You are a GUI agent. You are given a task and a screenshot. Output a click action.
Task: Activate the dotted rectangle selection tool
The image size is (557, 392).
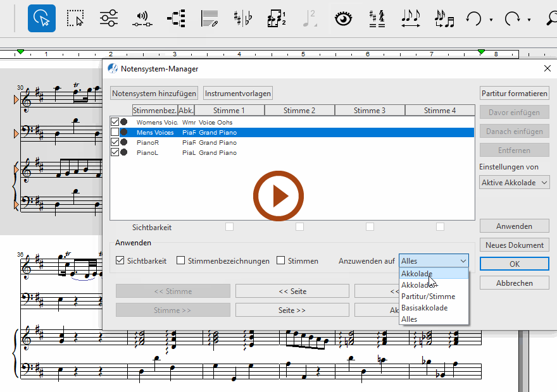pyautogui.click(x=75, y=18)
